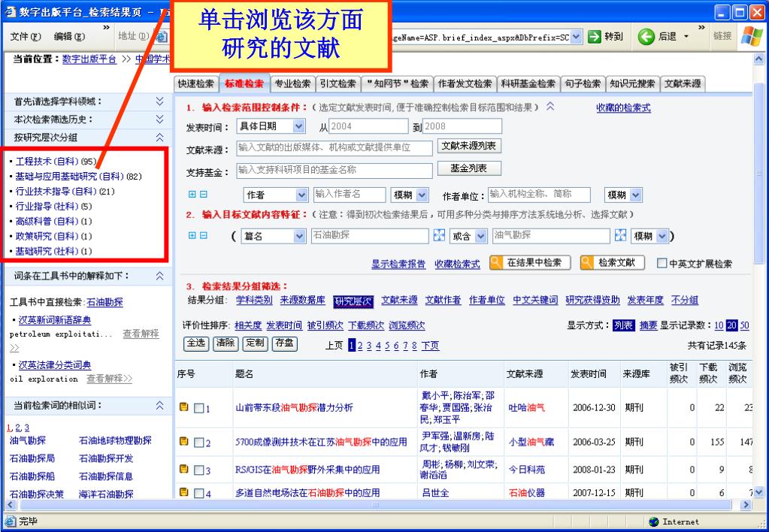Expand the 本次检索筛选历史 section
Viewport: 769px width, 532px height.
coord(160,119)
